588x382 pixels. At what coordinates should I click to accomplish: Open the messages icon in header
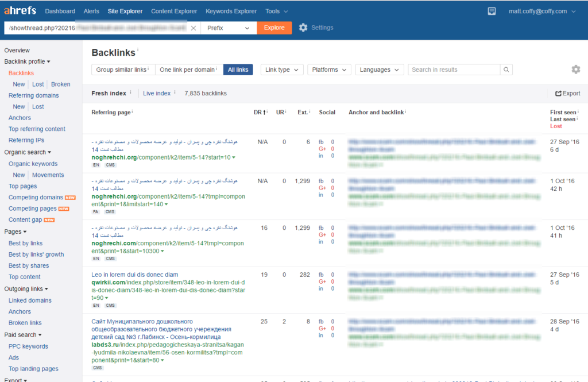click(x=492, y=11)
